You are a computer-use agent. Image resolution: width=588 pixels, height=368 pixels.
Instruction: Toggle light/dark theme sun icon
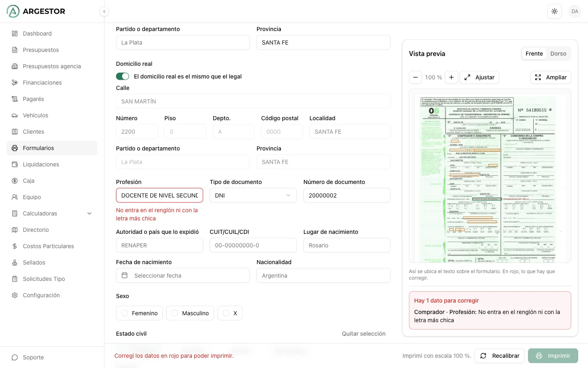(x=555, y=11)
